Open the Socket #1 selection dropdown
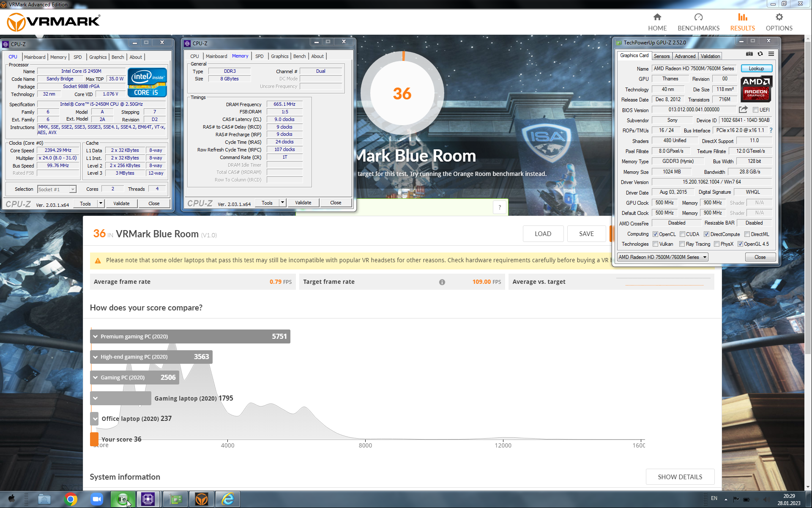This screenshot has height=508, width=812. coord(57,189)
